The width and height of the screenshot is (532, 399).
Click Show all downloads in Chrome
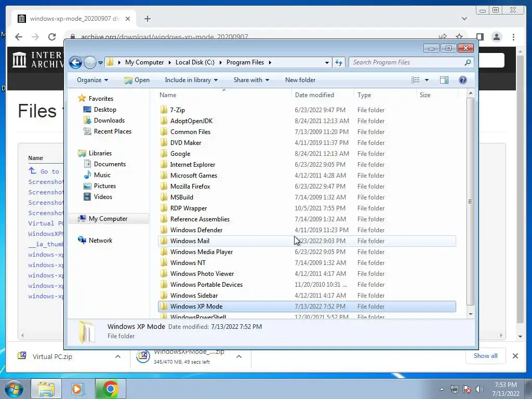[486, 356]
